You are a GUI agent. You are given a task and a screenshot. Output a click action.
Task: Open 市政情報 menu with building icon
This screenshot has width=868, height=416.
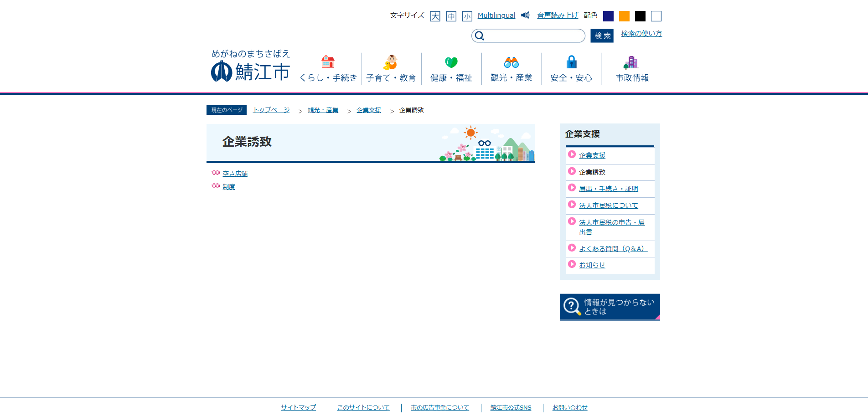click(x=632, y=69)
